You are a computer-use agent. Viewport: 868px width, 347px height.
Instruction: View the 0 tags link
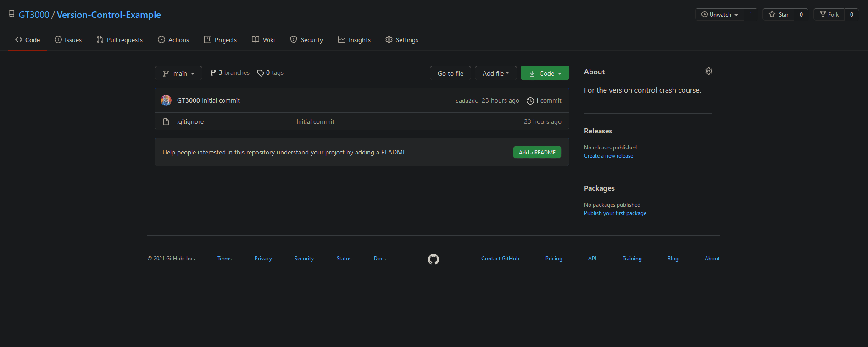click(270, 73)
